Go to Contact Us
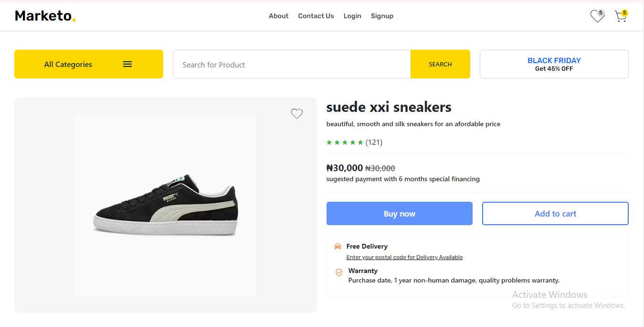644x327 pixels. (316, 16)
